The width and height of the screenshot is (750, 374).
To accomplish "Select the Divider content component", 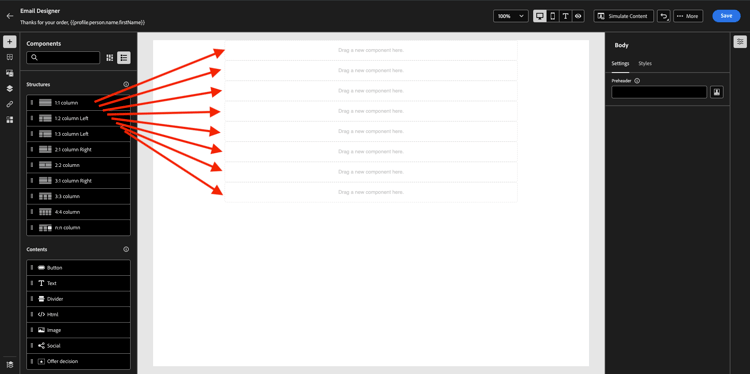I will [78, 299].
